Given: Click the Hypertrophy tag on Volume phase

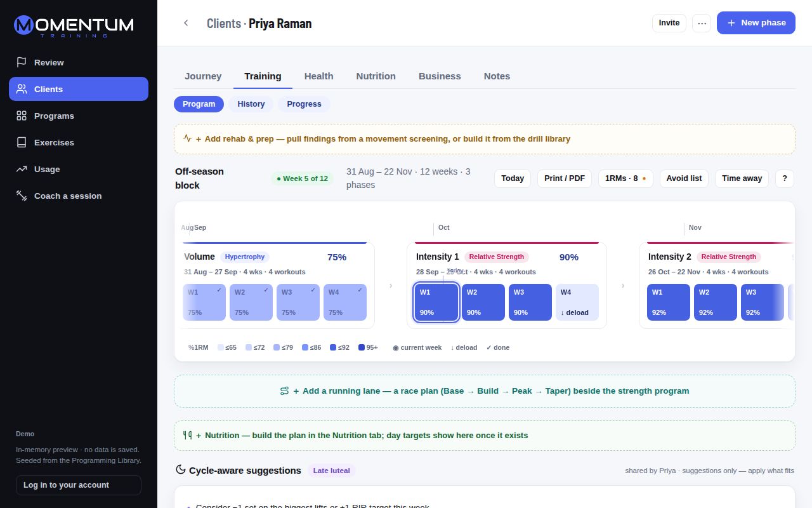Looking at the screenshot, I should 245,257.
